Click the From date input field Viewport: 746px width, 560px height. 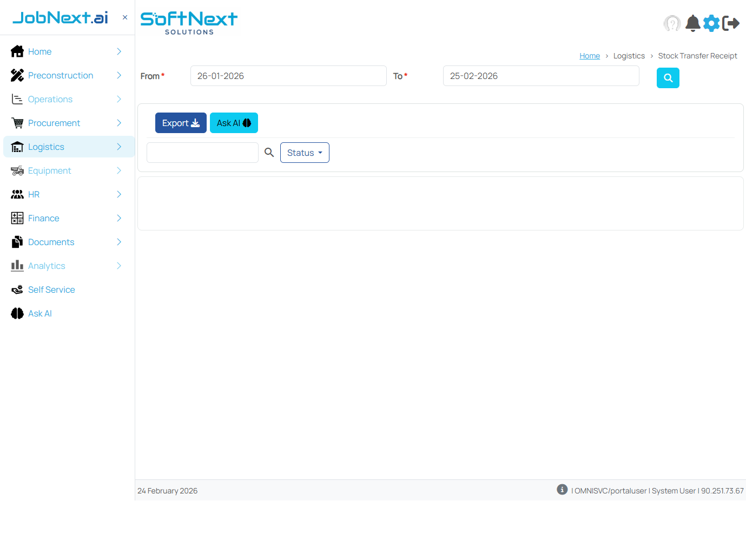(x=288, y=76)
